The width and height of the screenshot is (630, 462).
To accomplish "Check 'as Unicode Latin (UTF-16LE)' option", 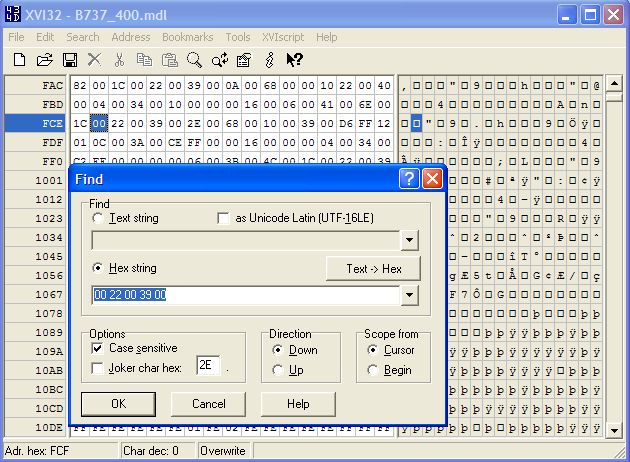I will (x=224, y=218).
